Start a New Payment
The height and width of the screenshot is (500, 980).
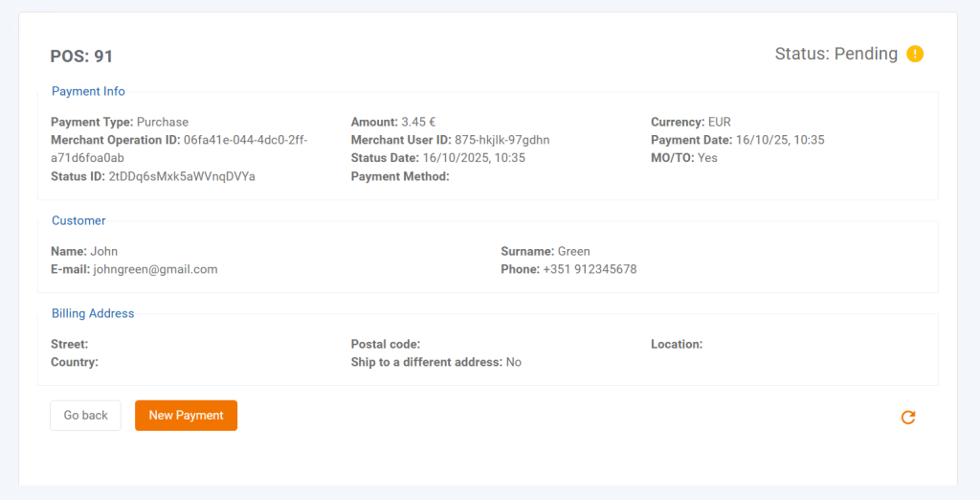186,416
